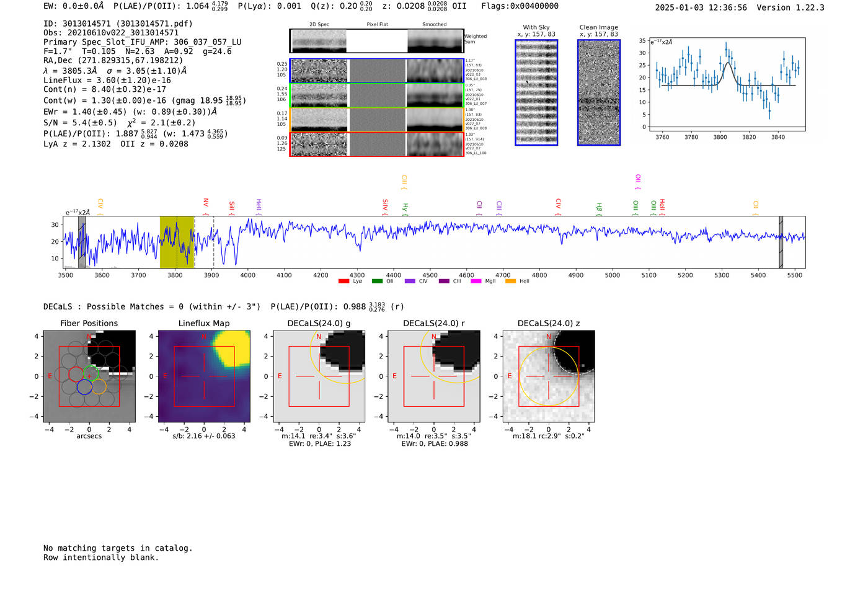The height and width of the screenshot is (591, 868).
Task: Click the No matching targets in catalog text
Action: pos(118,548)
